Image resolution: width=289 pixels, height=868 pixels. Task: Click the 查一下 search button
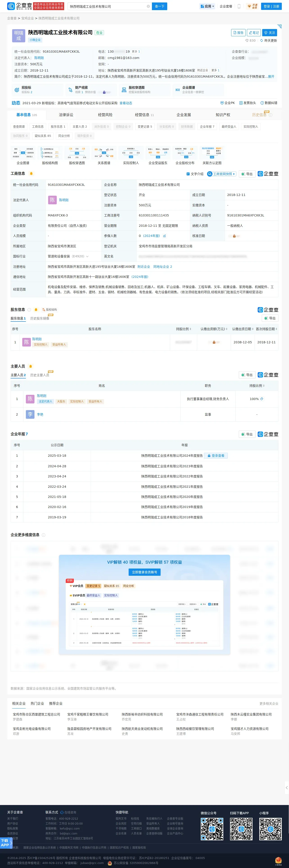point(160,6)
